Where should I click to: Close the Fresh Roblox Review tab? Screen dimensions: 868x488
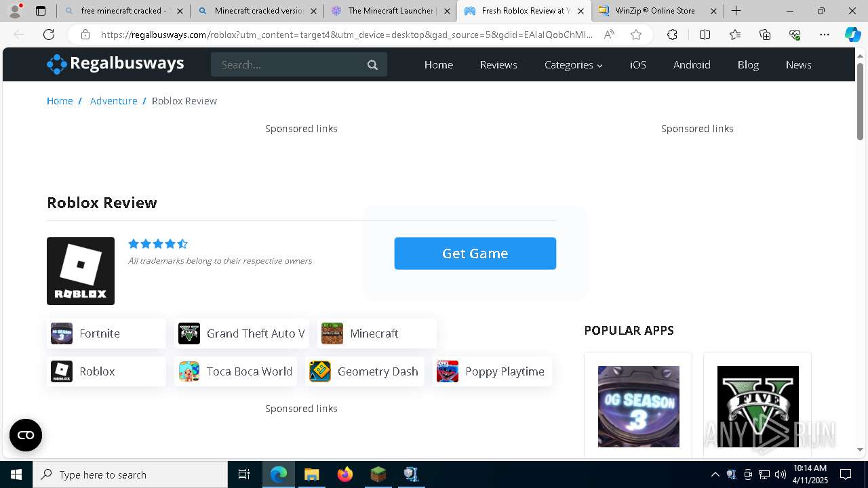tap(580, 11)
